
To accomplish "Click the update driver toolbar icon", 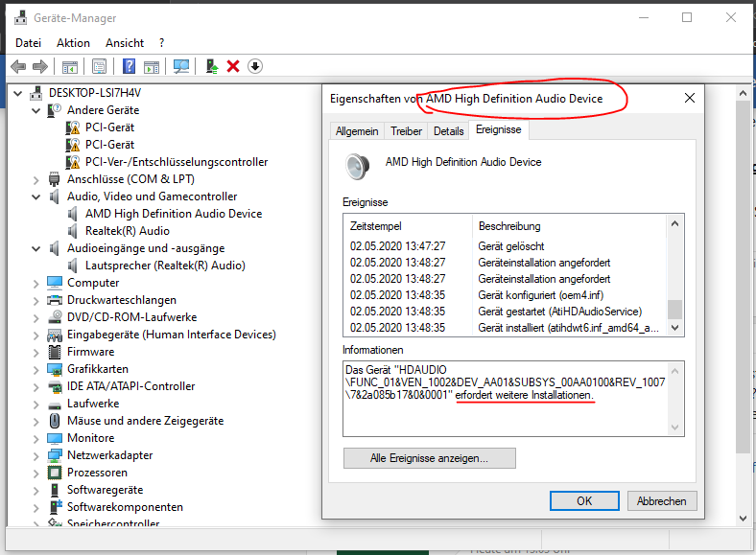I will (x=212, y=66).
